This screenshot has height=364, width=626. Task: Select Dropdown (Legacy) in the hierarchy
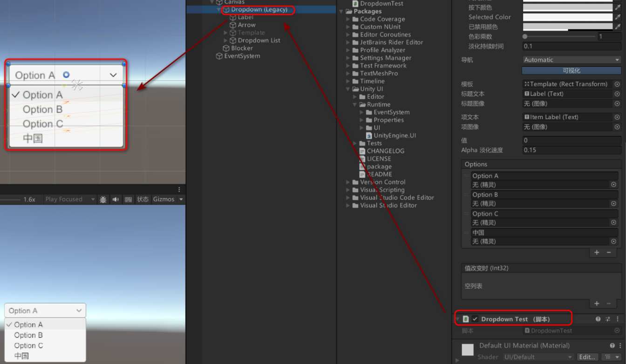259,10
